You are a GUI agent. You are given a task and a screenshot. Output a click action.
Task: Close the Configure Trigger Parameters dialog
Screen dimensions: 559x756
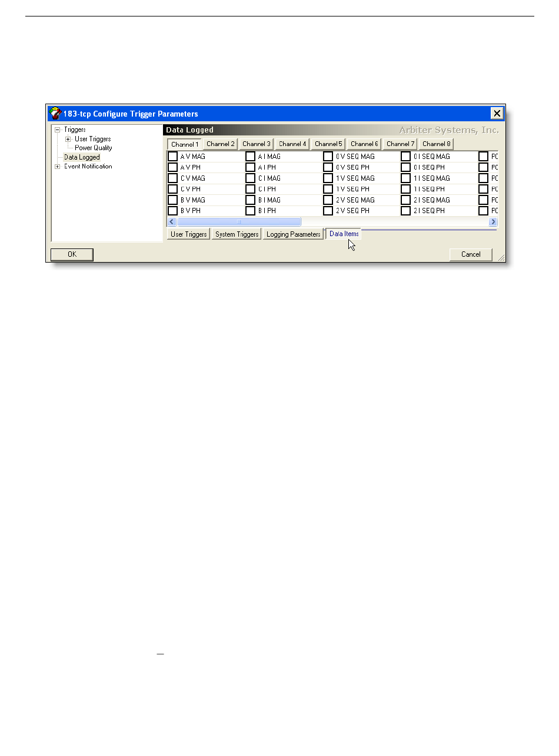click(497, 114)
